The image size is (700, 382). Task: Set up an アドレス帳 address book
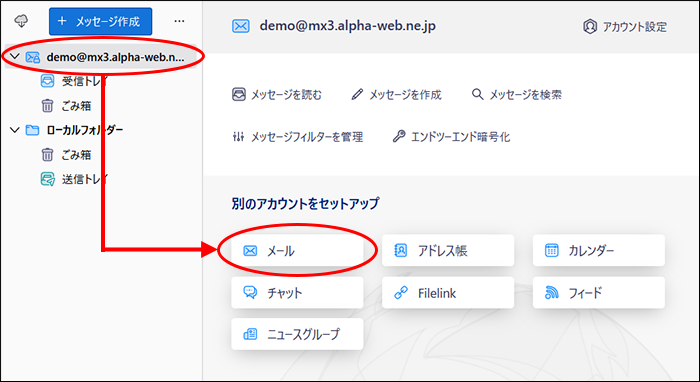point(448,251)
